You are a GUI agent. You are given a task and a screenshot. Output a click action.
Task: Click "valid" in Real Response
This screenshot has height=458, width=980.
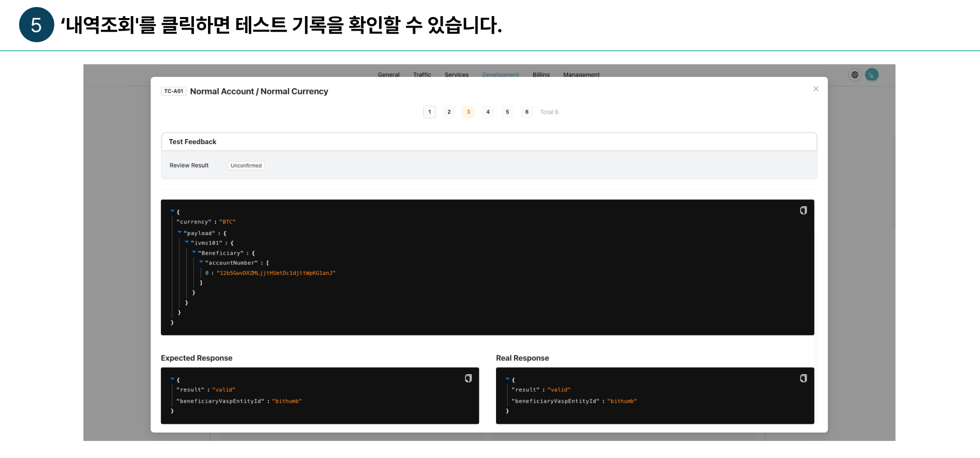coord(559,390)
